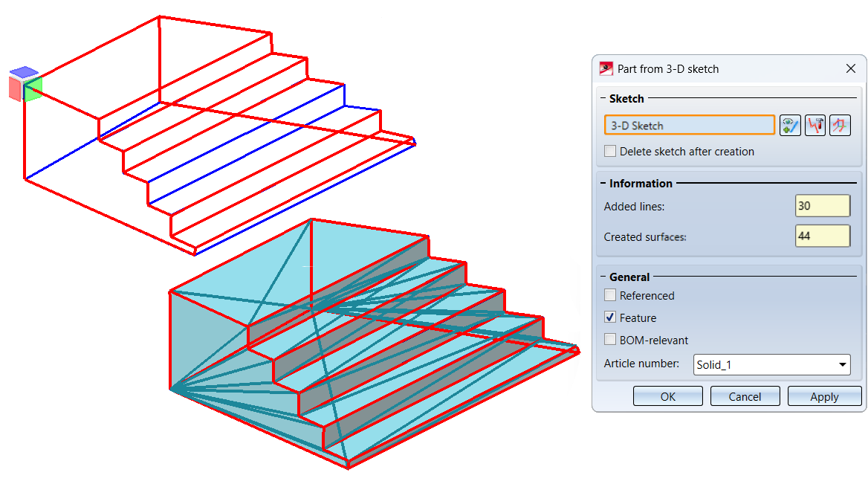Collapse the Information section
Viewport: 868px width, 484px height.
click(603, 184)
